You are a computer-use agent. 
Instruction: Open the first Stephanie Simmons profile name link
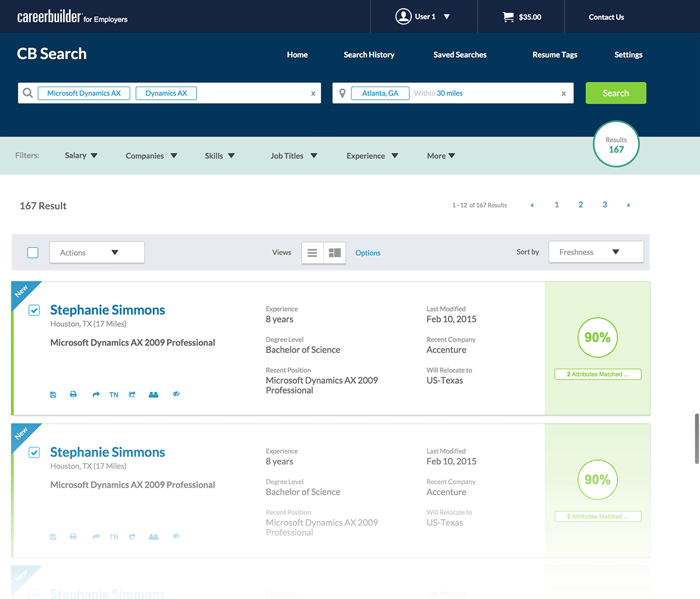click(x=108, y=310)
